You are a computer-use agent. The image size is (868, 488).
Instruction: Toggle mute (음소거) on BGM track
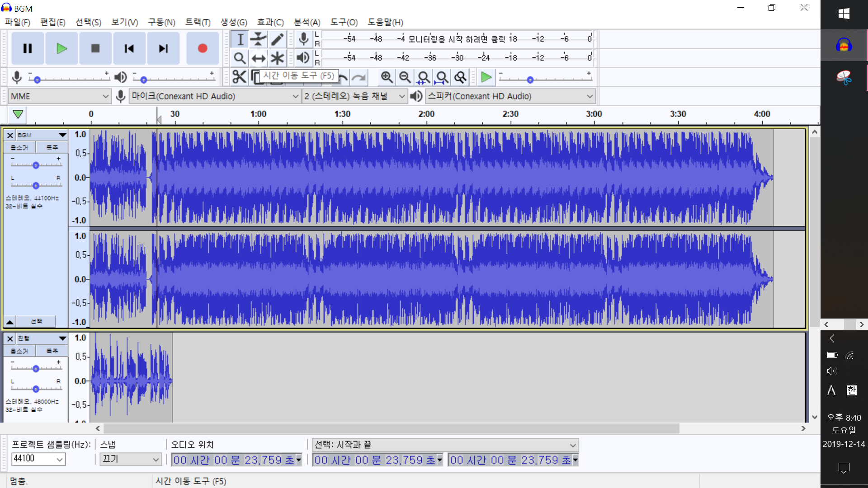click(x=19, y=148)
